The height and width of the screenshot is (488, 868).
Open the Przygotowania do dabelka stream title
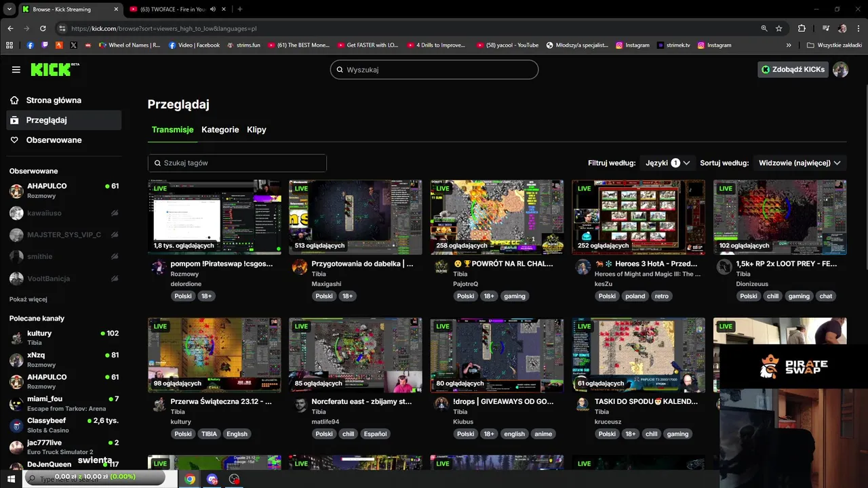pyautogui.click(x=362, y=264)
